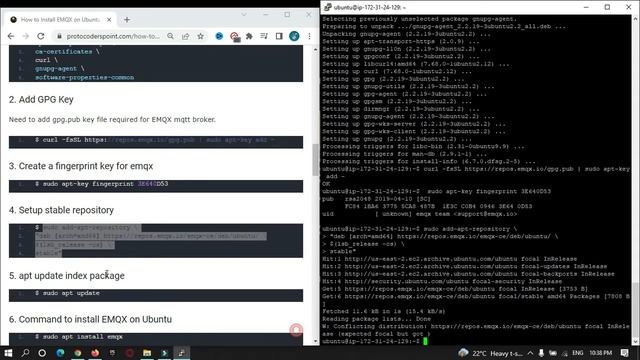The height and width of the screenshot is (360, 640).
Task: Click the add-apt-repository code block
Action: coord(156,240)
